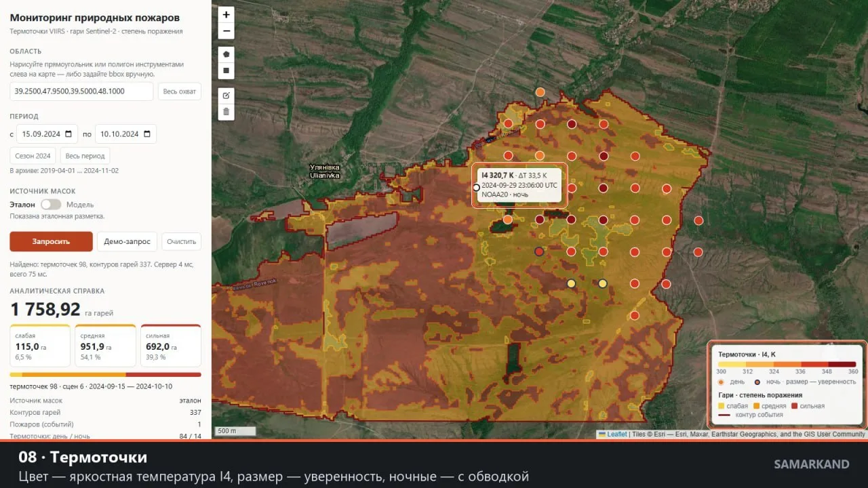
Task: Zoom out of the map with the minus button
Action: pyautogui.click(x=226, y=31)
